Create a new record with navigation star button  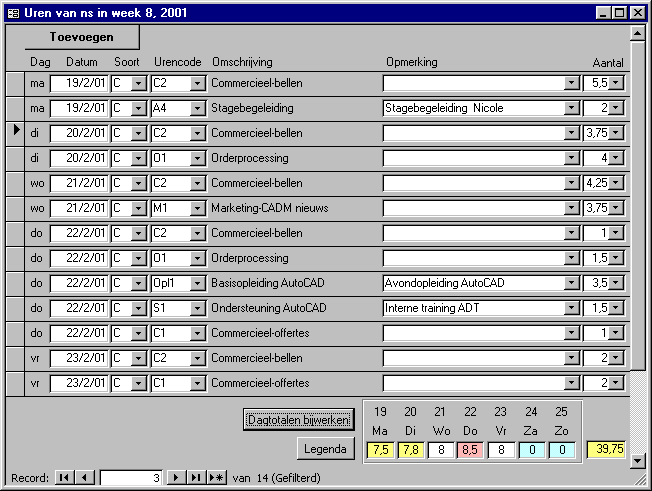216,478
